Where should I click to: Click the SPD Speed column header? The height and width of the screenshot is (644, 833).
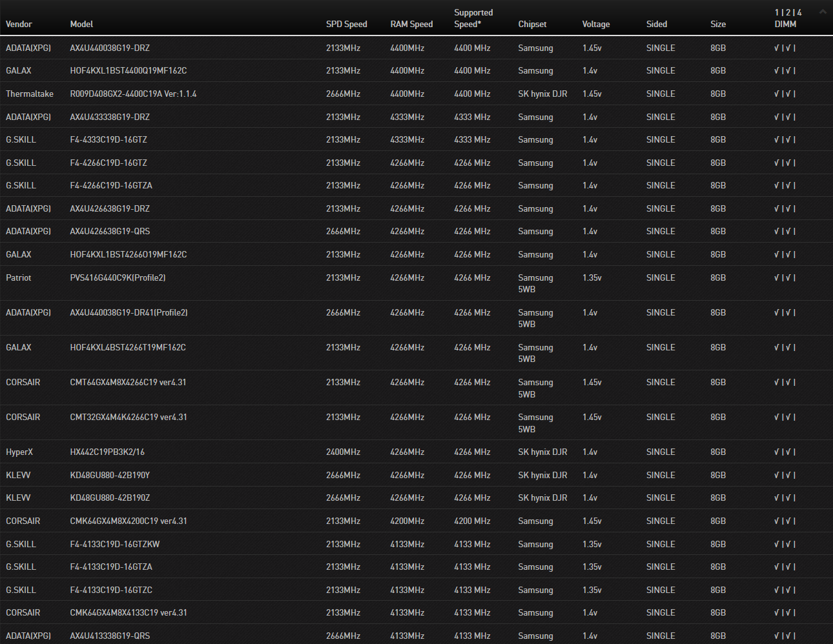pyautogui.click(x=346, y=25)
